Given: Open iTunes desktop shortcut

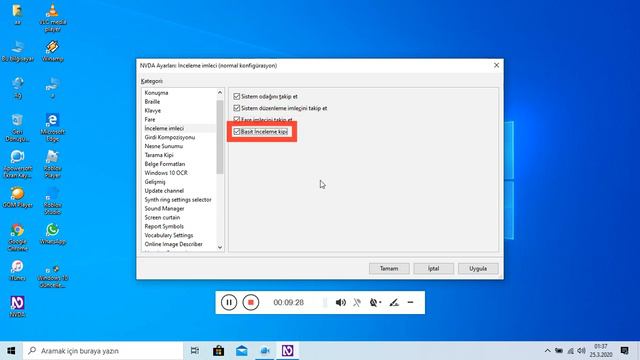Looking at the screenshot, I should 18,270.
